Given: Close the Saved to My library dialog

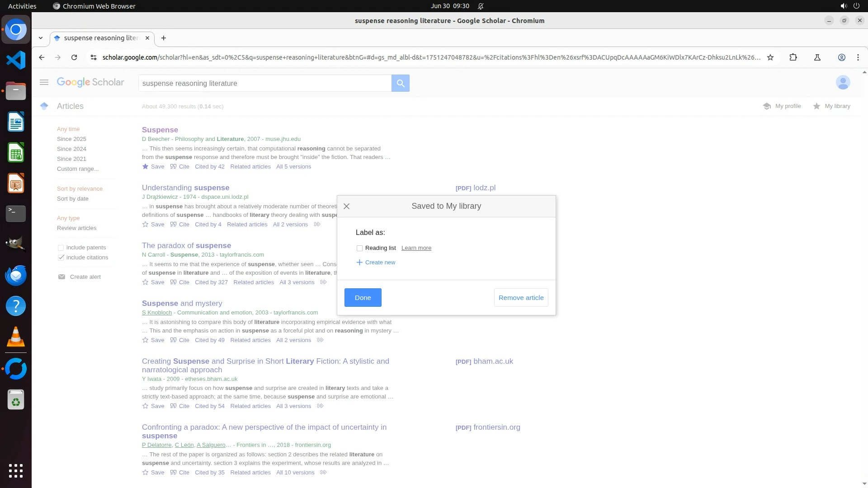Looking at the screenshot, I should (x=346, y=206).
